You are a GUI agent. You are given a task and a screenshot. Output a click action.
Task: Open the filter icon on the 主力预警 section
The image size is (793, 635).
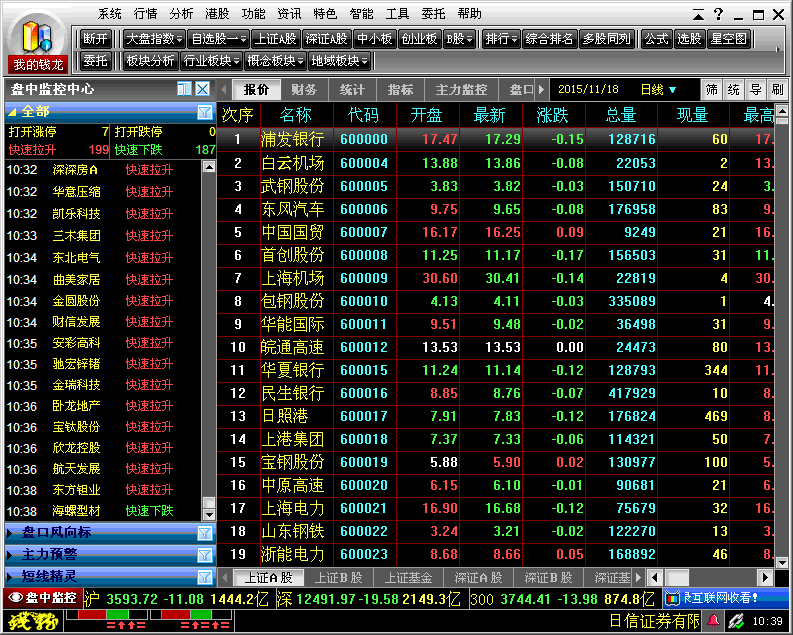click(205, 555)
